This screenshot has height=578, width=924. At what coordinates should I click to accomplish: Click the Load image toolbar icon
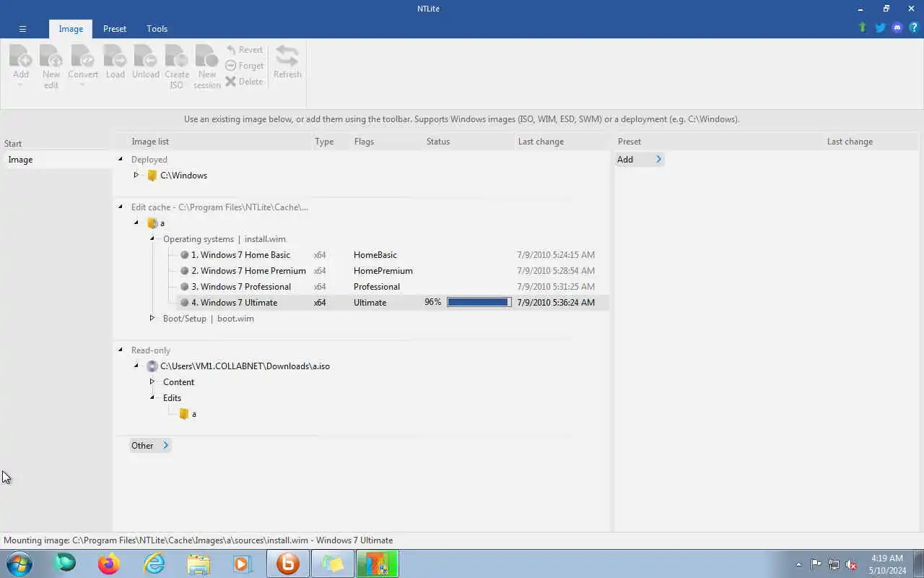115,56
